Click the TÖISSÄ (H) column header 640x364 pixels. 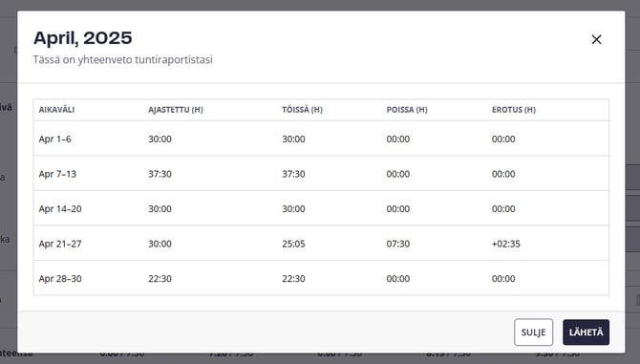(x=302, y=110)
